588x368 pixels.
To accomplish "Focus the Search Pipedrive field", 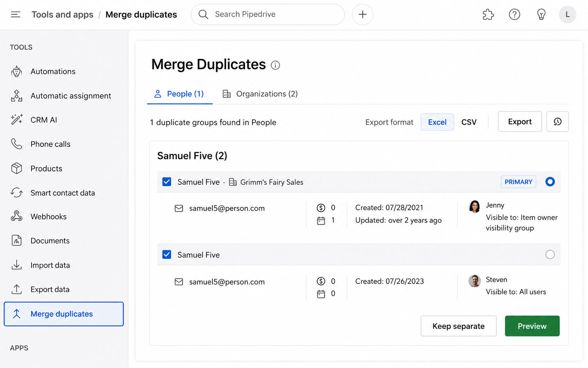I will click(268, 14).
